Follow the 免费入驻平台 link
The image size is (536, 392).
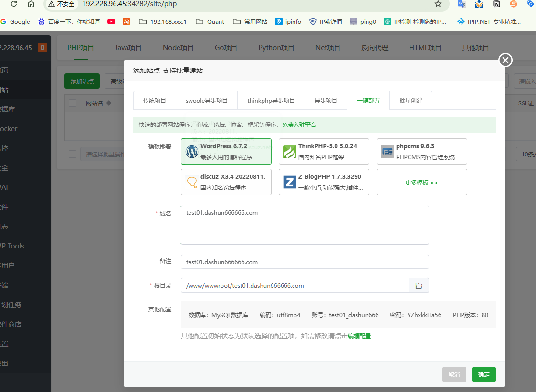coord(299,124)
